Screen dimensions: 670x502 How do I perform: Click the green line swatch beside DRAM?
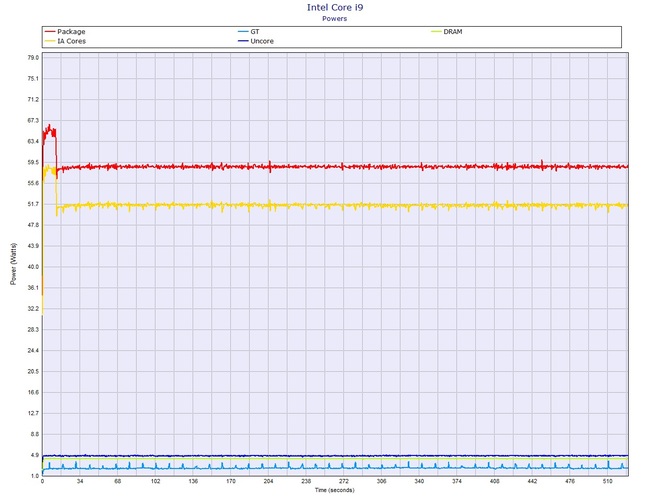pos(436,32)
